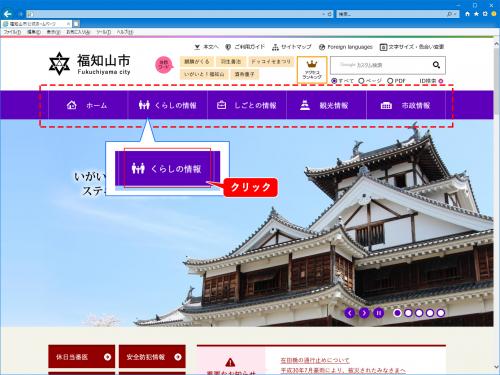The image size is (500, 375).
Task: Advance to the next carousel slide
Action: [x=364, y=313]
